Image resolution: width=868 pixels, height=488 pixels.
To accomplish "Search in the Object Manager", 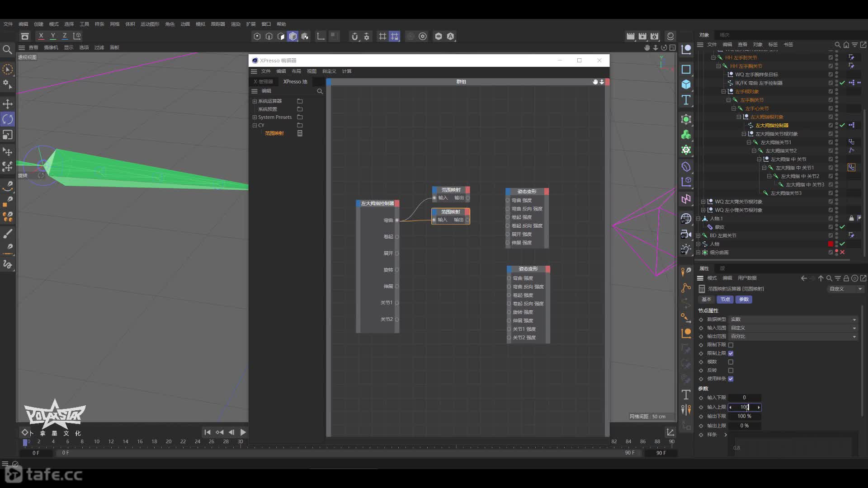I will tap(837, 45).
